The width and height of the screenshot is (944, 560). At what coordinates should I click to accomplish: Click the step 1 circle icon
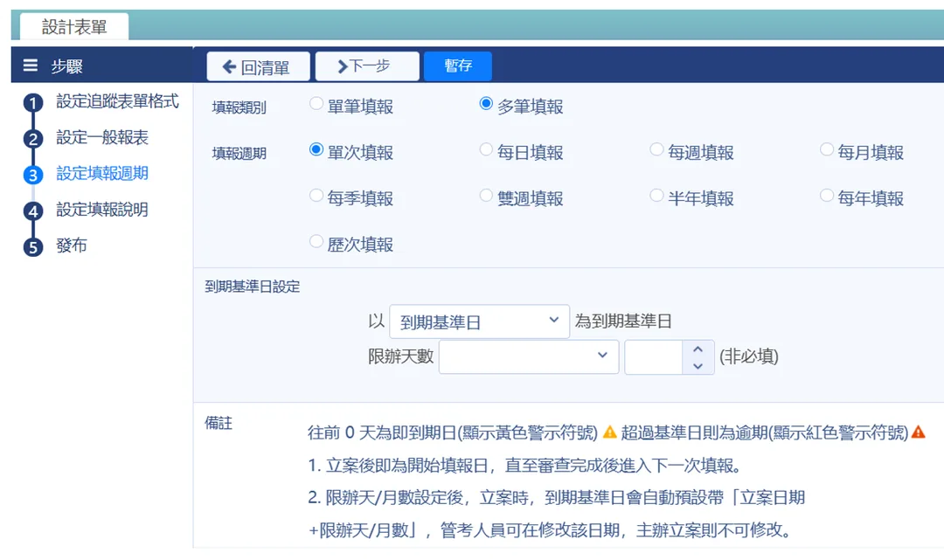33,103
